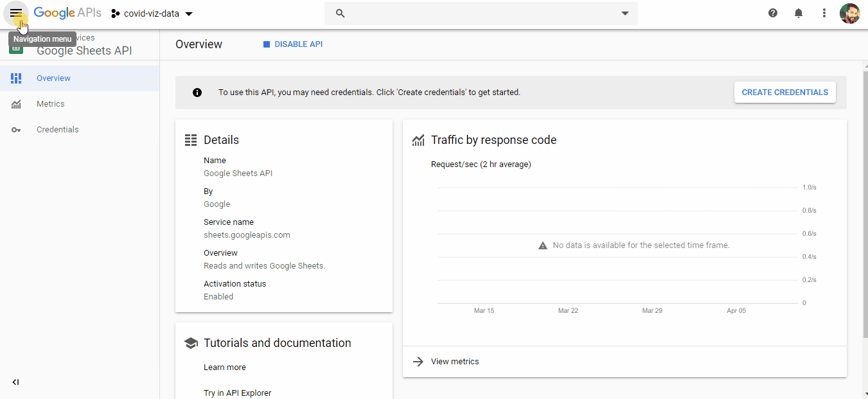Click the Request/sec (2 hr average) label
Image resolution: width=868 pixels, height=399 pixels.
point(481,164)
